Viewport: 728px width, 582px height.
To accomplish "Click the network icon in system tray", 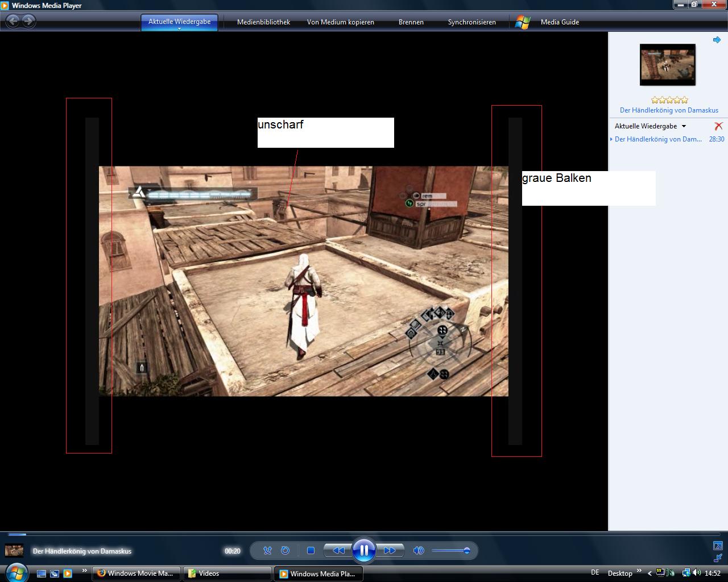I will 686,573.
